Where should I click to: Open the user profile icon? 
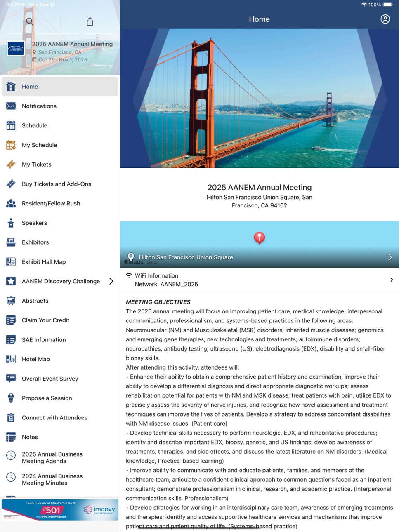click(385, 19)
